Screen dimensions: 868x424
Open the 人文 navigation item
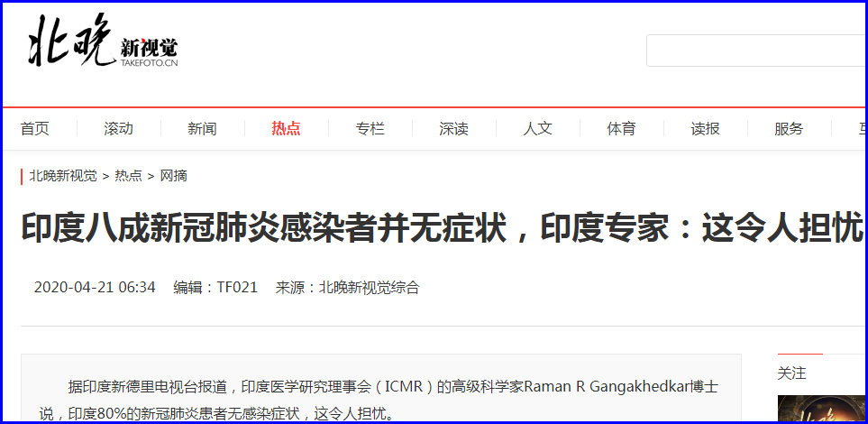pos(537,129)
